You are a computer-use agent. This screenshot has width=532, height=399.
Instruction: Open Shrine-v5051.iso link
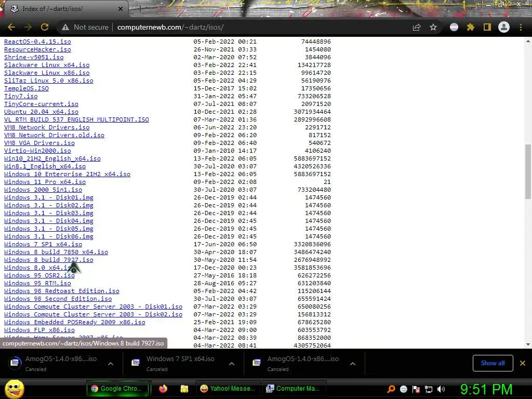pyautogui.click(x=34, y=57)
